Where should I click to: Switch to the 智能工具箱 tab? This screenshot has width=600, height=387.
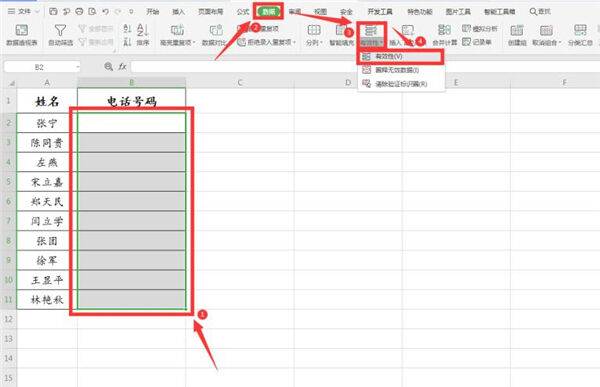pos(499,12)
